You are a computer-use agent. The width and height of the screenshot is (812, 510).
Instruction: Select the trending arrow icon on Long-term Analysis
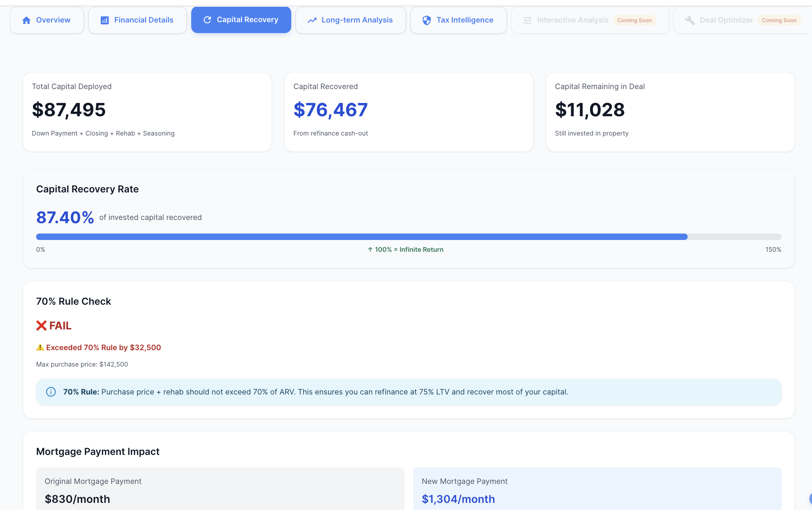click(x=312, y=20)
